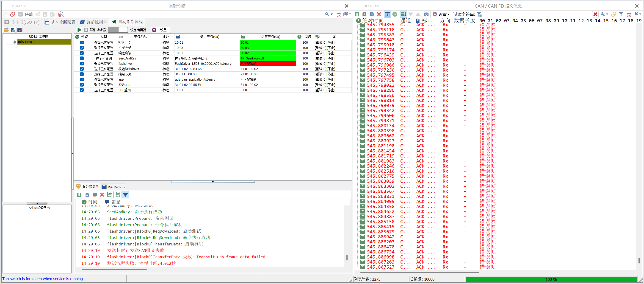Uncheck the flashdriver row checkbox
This screenshot has height=284, width=644.
click(x=82, y=63)
